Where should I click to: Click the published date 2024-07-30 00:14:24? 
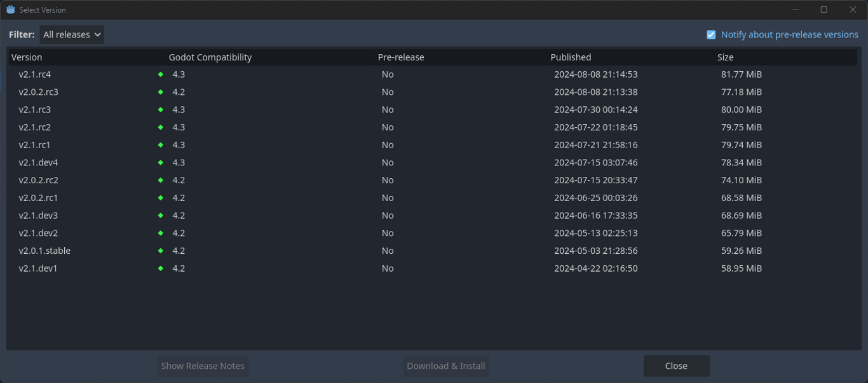[x=596, y=109]
